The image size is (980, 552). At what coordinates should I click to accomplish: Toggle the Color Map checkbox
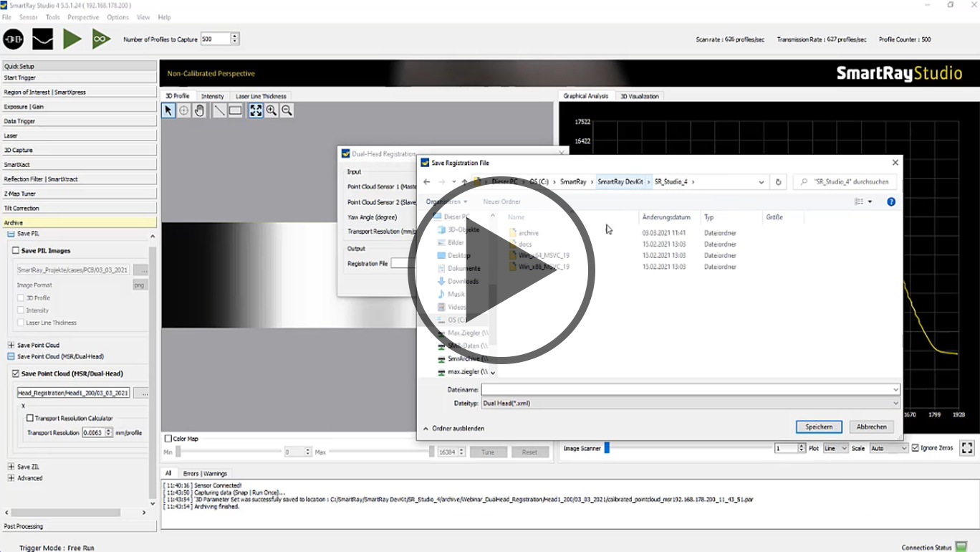coord(168,439)
